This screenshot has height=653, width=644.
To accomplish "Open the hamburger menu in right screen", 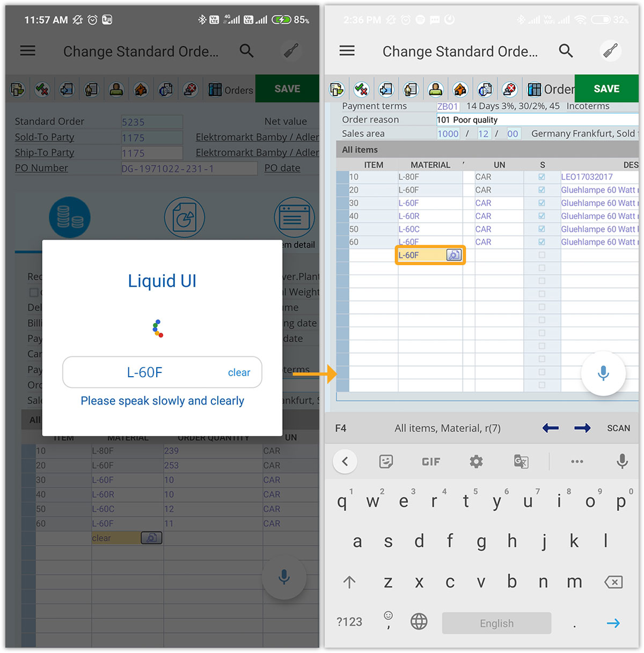I will point(347,51).
